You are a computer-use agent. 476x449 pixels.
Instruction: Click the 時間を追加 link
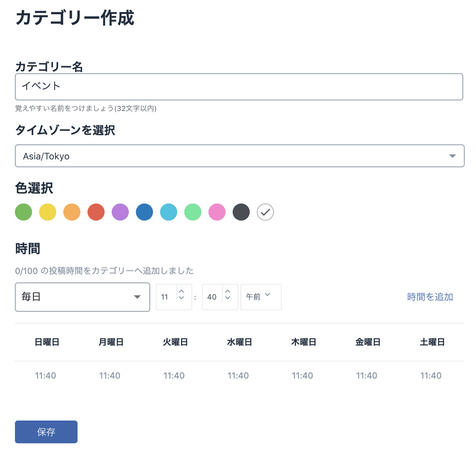coord(430,297)
